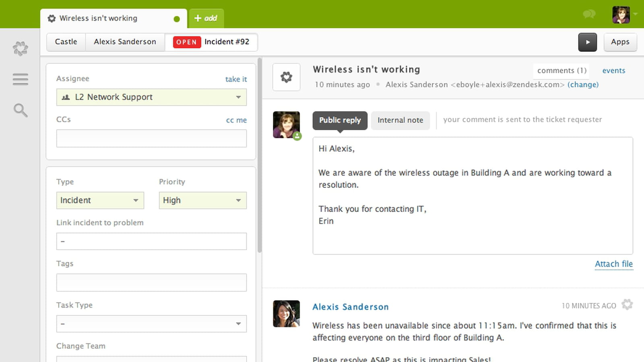This screenshot has height=362, width=644.
Task: Click the (change) requester link
Action: pos(583,84)
